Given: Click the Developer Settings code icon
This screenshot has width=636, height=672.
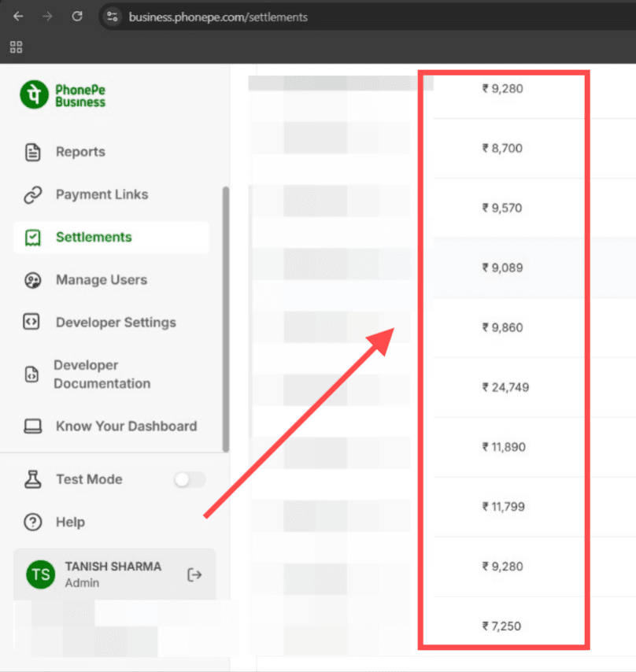Looking at the screenshot, I should pyautogui.click(x=32, y=323).
